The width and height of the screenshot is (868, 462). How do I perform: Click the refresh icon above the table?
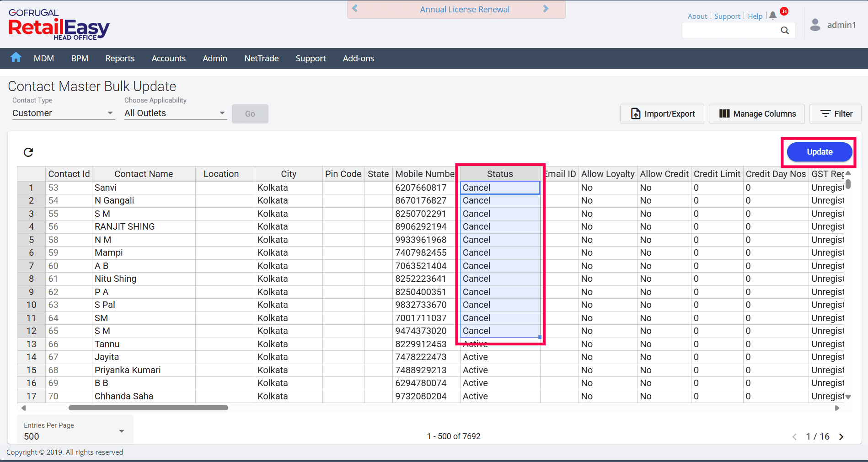pos(28,152)
